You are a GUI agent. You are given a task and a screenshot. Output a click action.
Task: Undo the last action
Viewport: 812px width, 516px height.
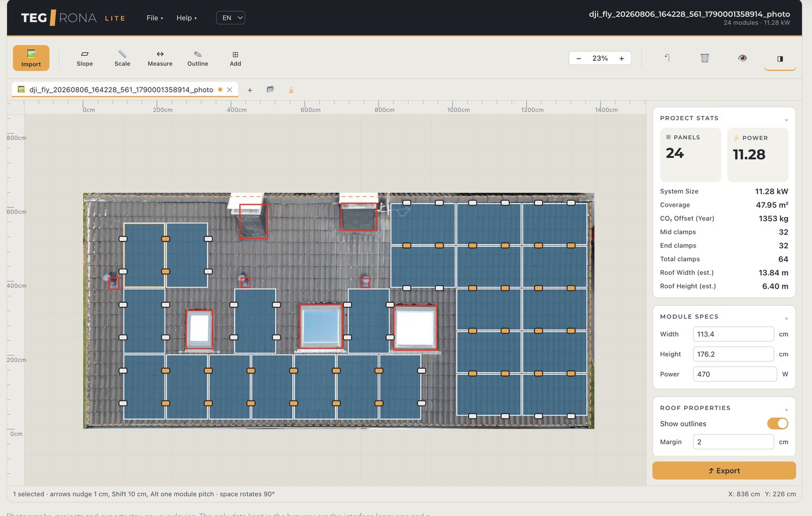click(667, 58)
